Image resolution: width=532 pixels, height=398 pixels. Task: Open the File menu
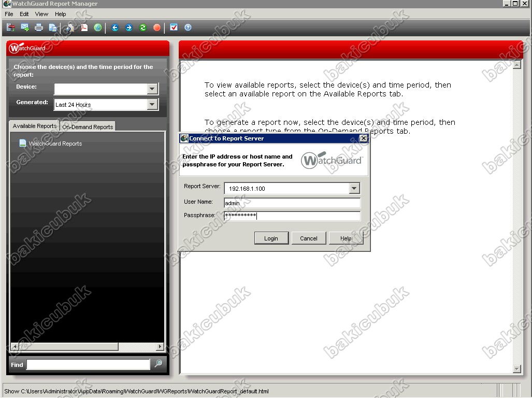9,14
